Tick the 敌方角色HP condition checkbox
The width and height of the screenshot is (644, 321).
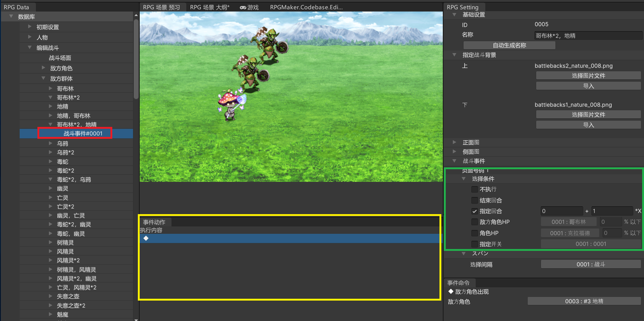pyautogui.click(x=474, y=222)
